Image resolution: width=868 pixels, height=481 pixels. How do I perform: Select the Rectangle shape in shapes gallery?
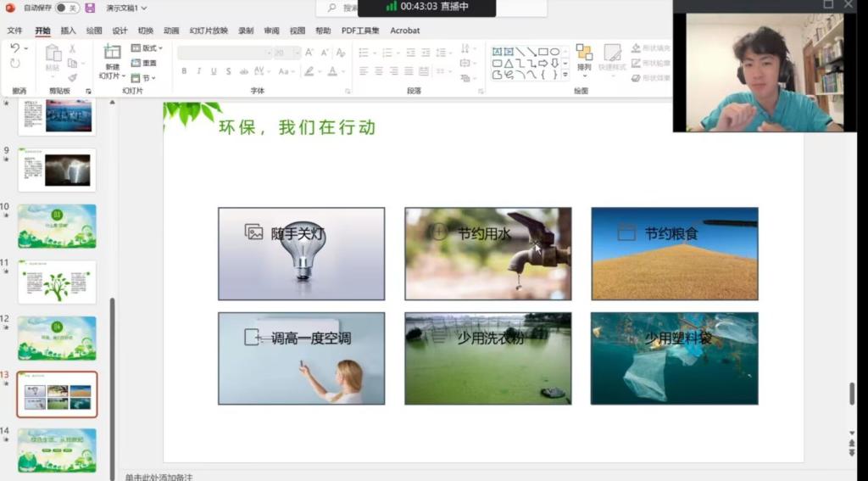[543, 52]
